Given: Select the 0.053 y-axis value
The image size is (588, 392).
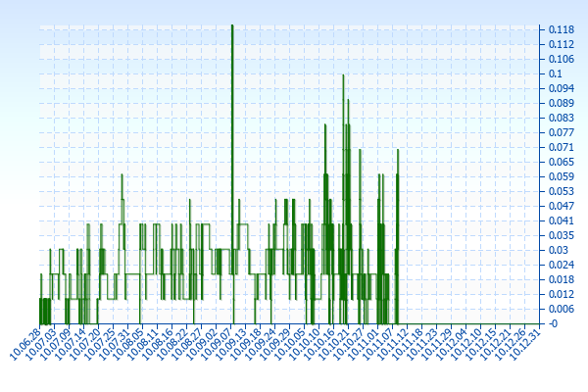Looking at the screenshot, I should [562, 191].
